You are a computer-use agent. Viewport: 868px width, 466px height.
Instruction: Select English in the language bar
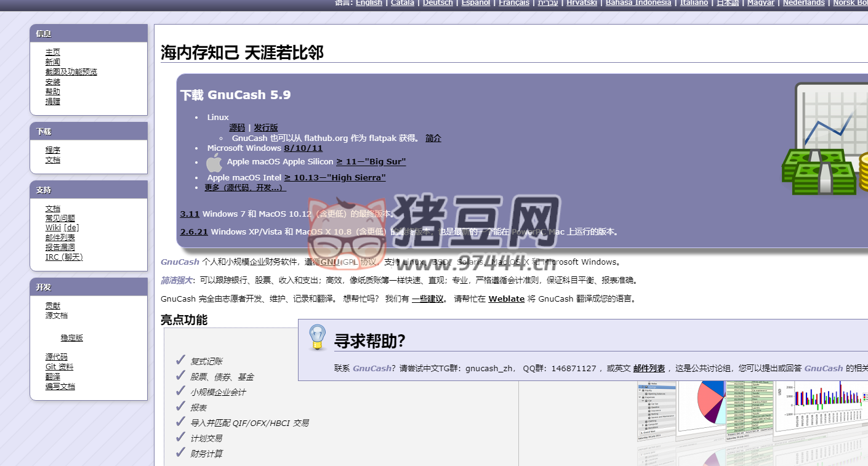click(369, 3)
